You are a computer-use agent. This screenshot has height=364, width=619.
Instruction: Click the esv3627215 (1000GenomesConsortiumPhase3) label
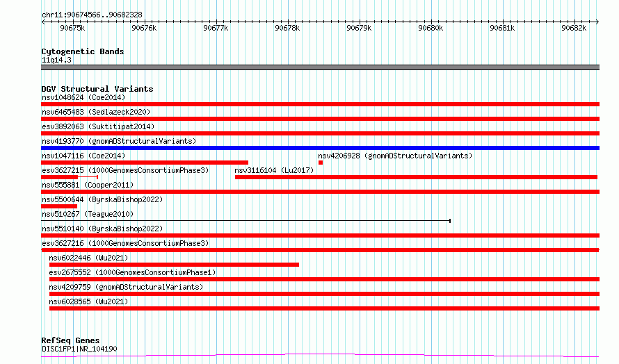[x=125, y=170]
